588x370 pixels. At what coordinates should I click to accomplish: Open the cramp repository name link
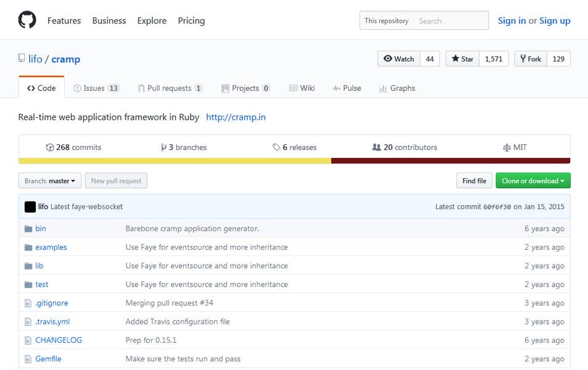click(65, 59)
